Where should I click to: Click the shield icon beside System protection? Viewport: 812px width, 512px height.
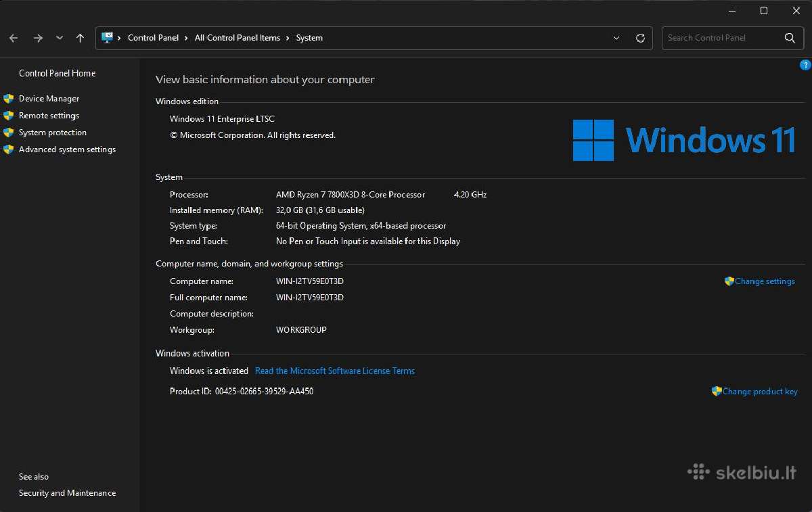tap(9, 133)
